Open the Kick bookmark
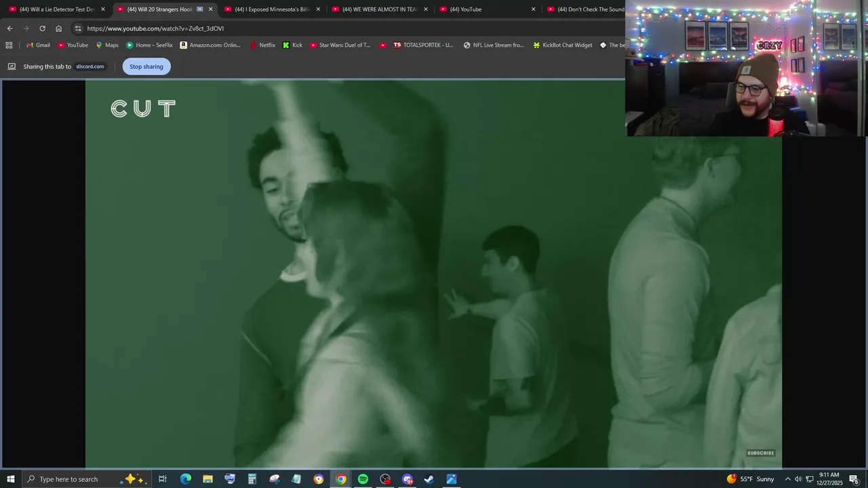This screenshot has height=488, width=868. click(292, 45)
